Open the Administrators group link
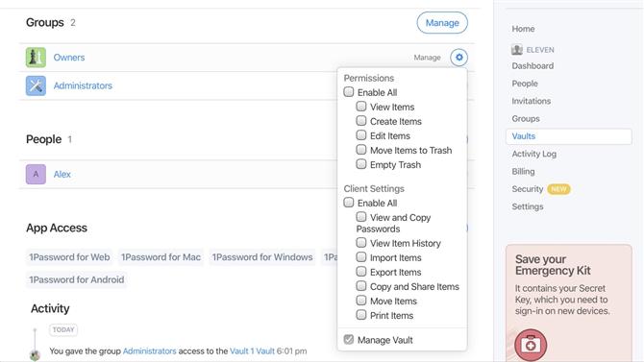This screenshot has height=362, width=644. (x=83, y=85)
